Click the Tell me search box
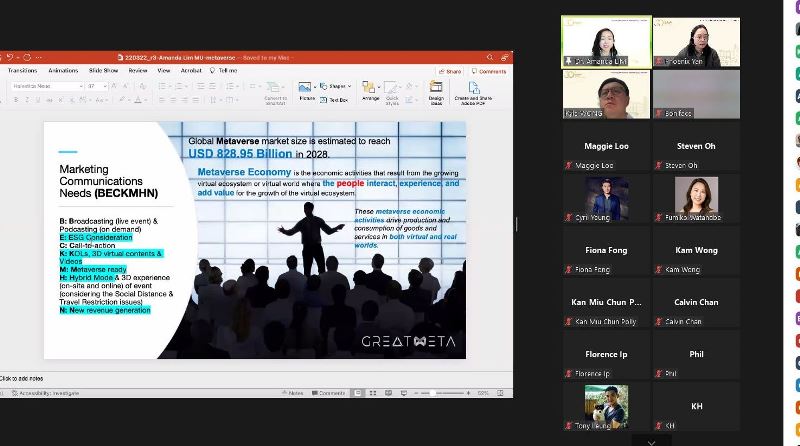Screen dimensions: 800x446 click(x=224, y=70)
